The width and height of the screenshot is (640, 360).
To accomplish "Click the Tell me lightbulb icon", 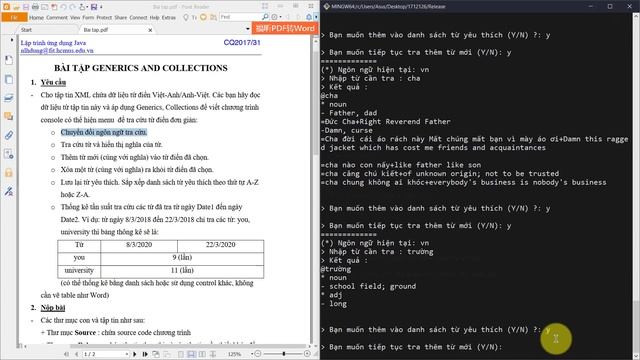I will click(186, 17).
